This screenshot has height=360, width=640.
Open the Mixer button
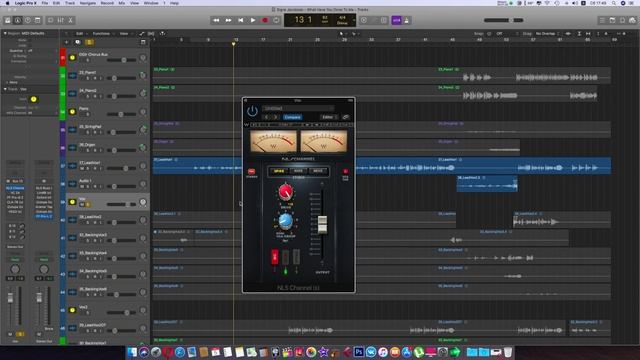pos(60,20)
